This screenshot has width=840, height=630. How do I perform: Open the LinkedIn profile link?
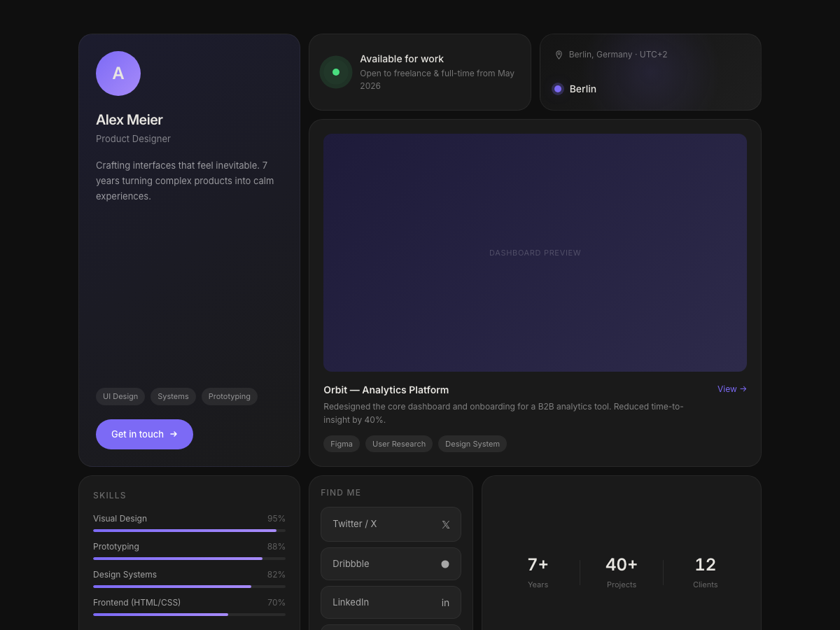(x=391, y=603)
